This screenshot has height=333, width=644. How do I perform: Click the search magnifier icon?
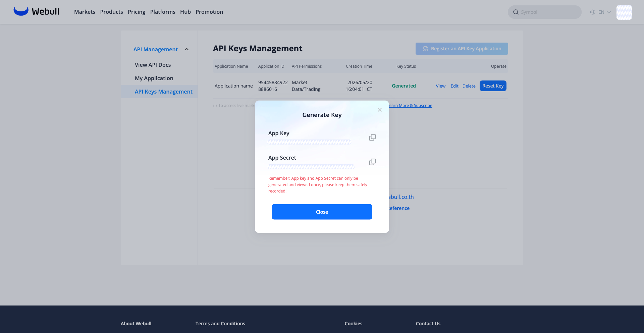pos(516,12)
